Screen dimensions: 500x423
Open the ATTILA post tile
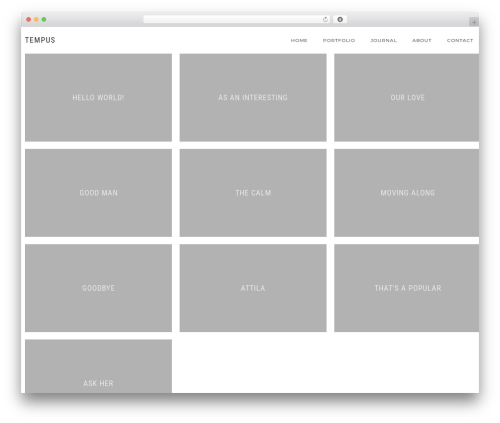coord(253,288)
